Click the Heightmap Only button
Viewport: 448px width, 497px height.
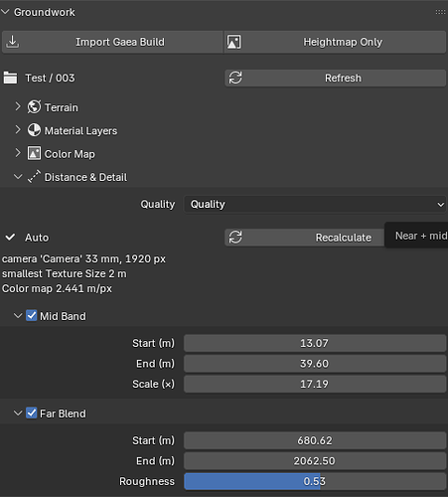click(335, 42)
